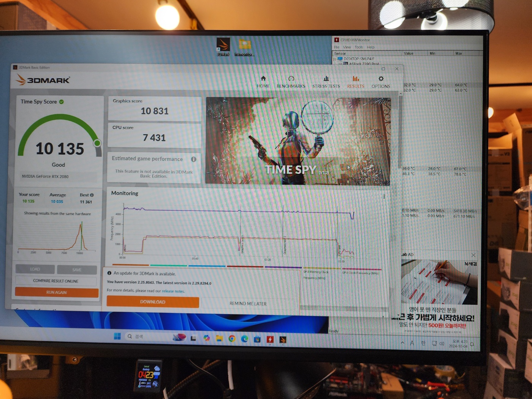
Task: Open the volume control in system tray
Action: point(442,344)
